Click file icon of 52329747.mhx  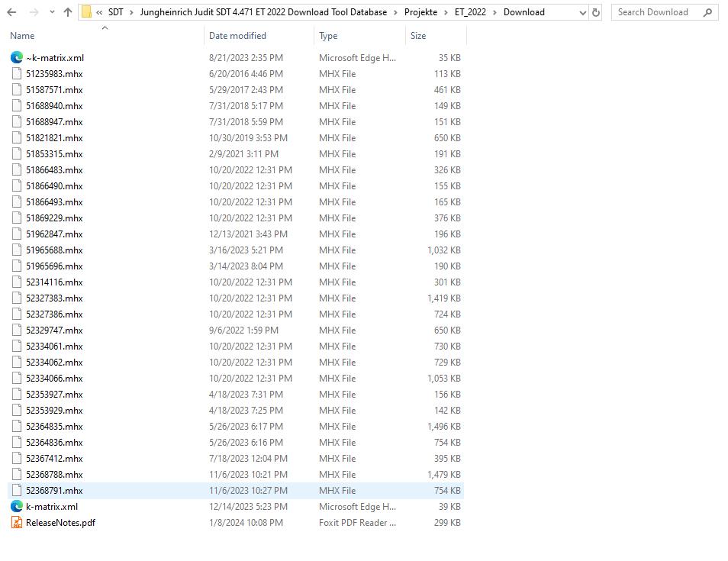pos(17,330)
